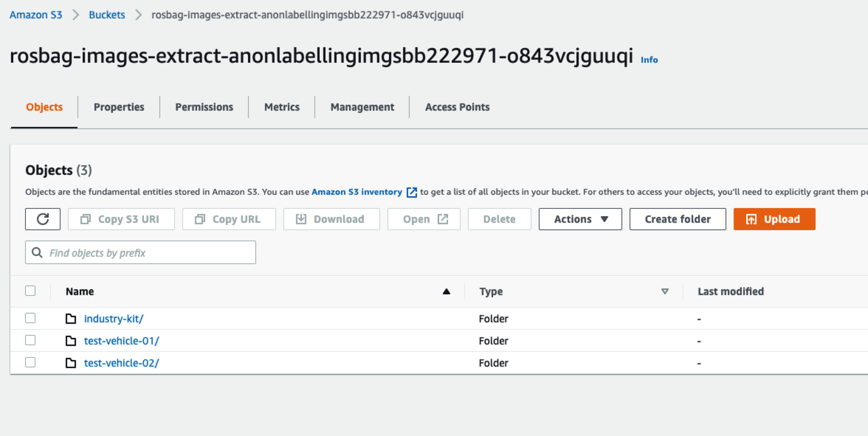Click the Copy URL button

coord(229,219)
